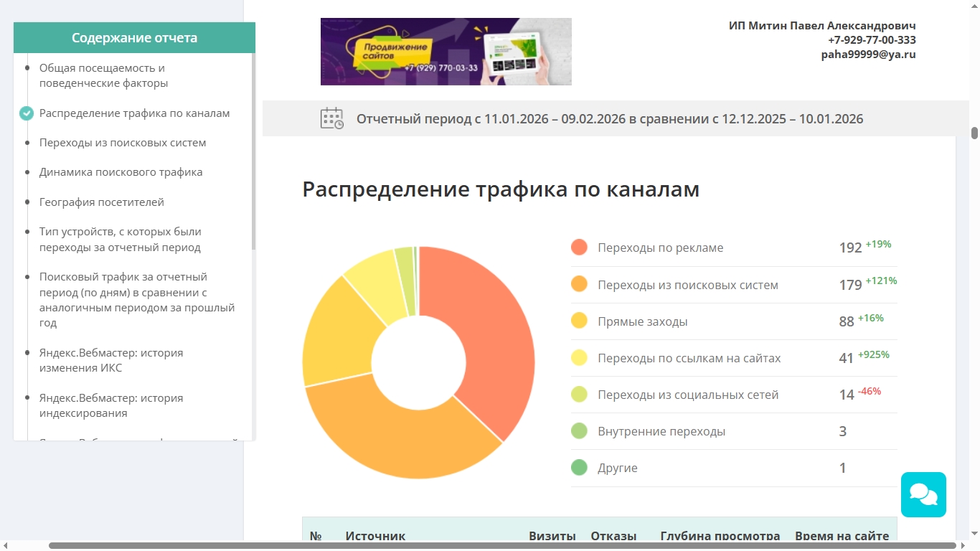Viewport: 980px width, 551px height.
Task: Click the Источник table column header
Action: pyautogui.click(x=375, y=536)
